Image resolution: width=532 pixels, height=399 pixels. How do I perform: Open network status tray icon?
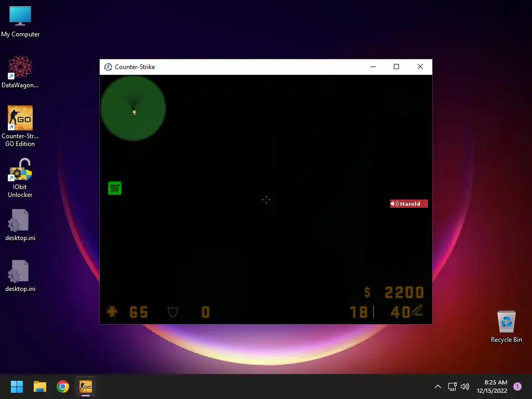(x=453, y=387)
